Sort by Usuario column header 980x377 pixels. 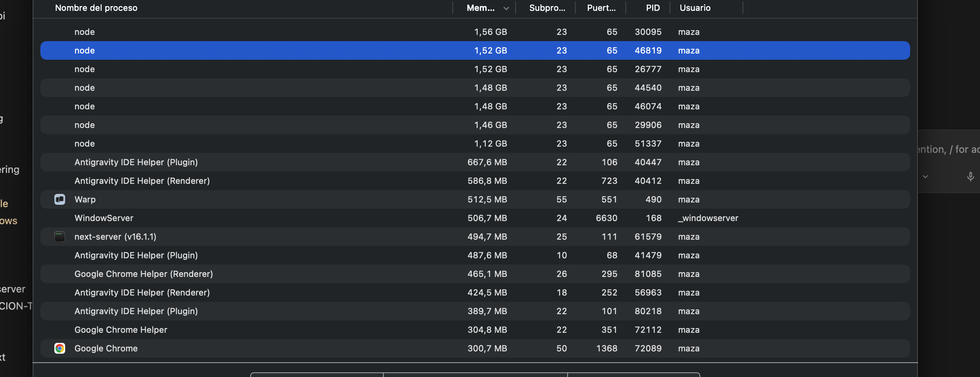click(695, 8)
